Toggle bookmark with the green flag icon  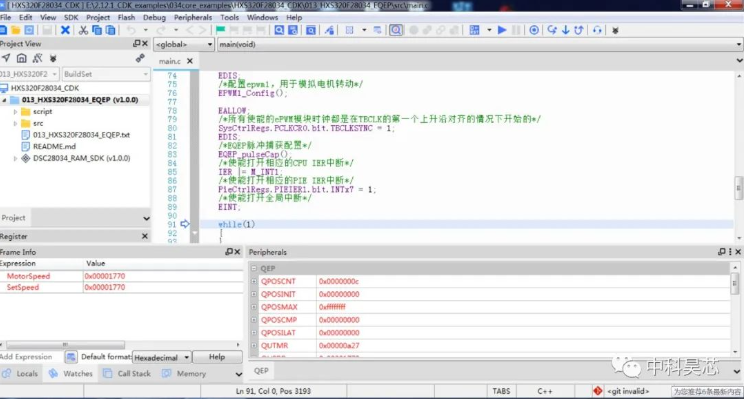[220, 30]
